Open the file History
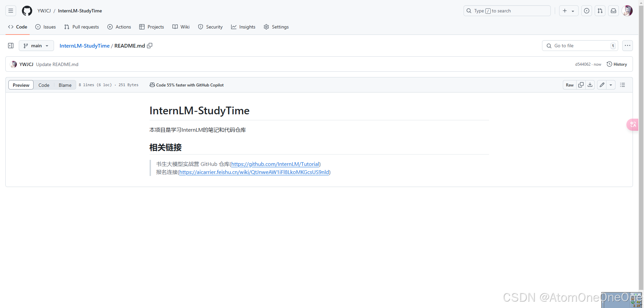644x308 pixels. tap(617, 64)
